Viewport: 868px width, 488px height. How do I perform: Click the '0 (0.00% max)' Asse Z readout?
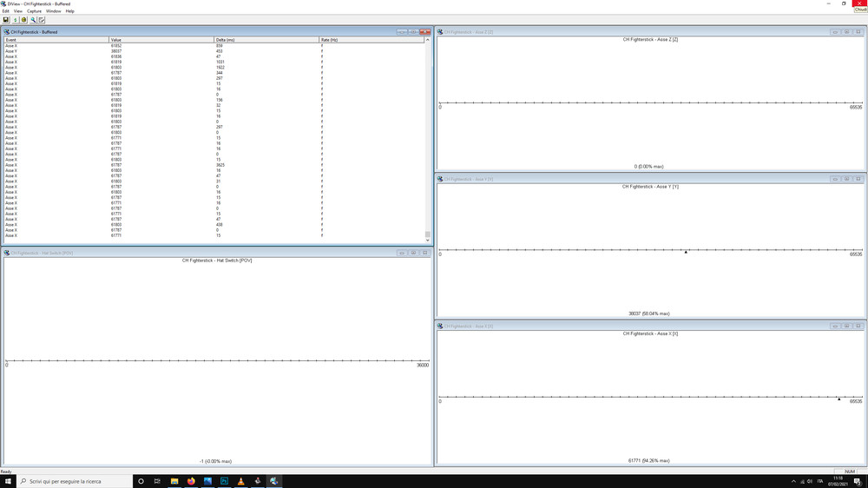coord(648,167)
